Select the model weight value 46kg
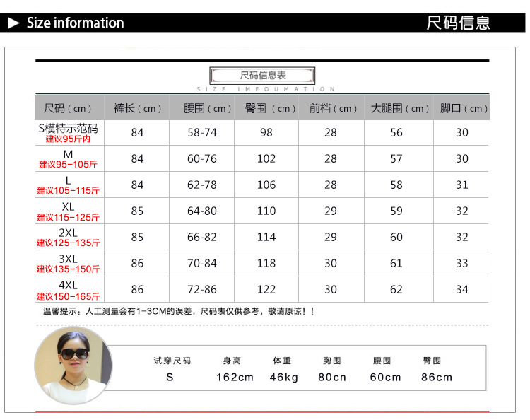This screenshot has width=530, height=420. click(284, 377)
